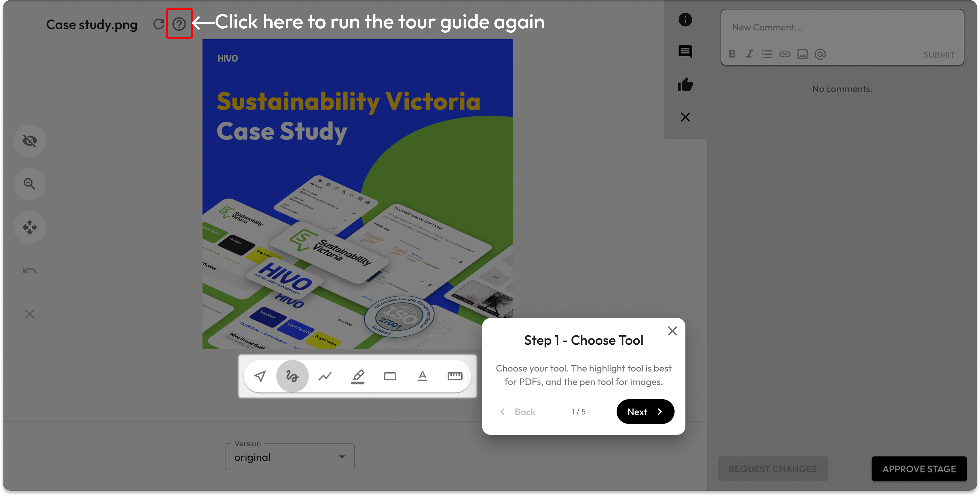Click the Approve Stage button
980x496 pixels.
(919, 469)
